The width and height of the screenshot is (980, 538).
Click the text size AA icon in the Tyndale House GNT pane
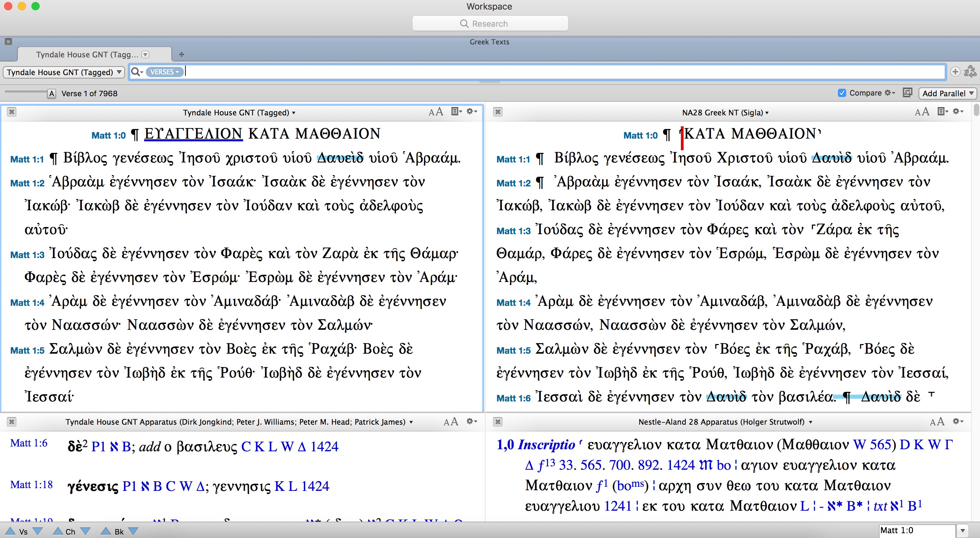coord(436,112)
